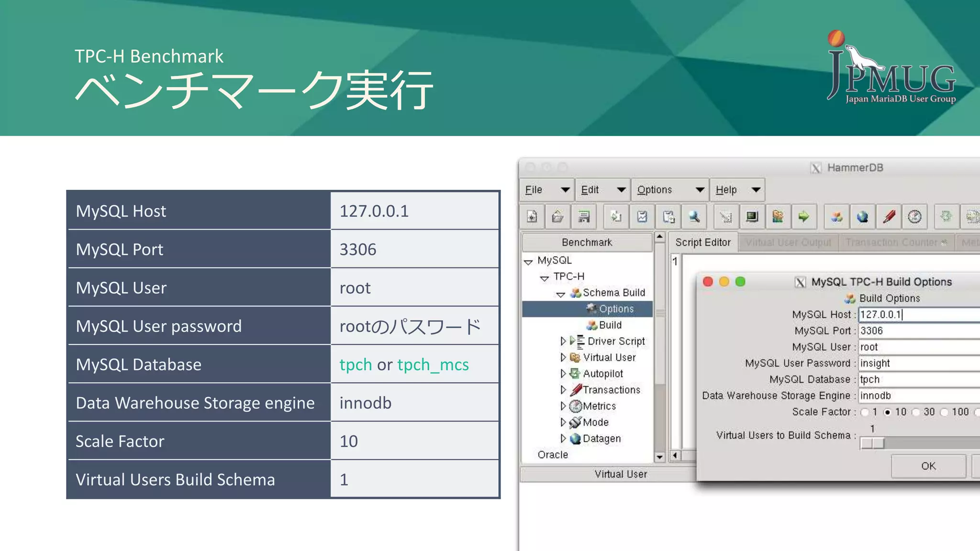Collapse the Schema Build node
This screenshot has width=980, height=551.
pos(561,294)
